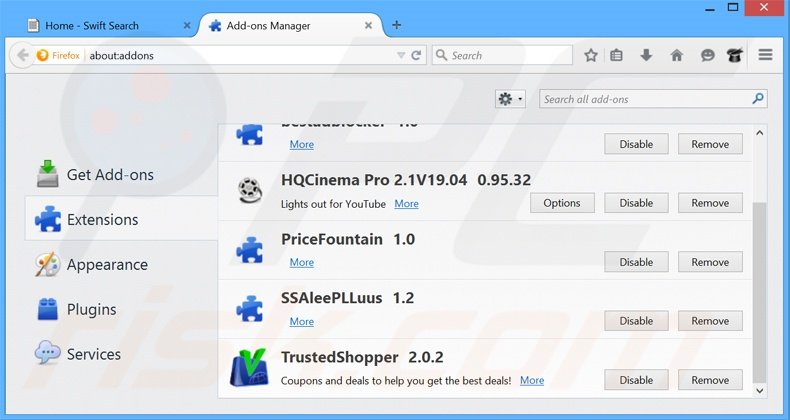Open More link for TrustedShopper

(532, 380)
